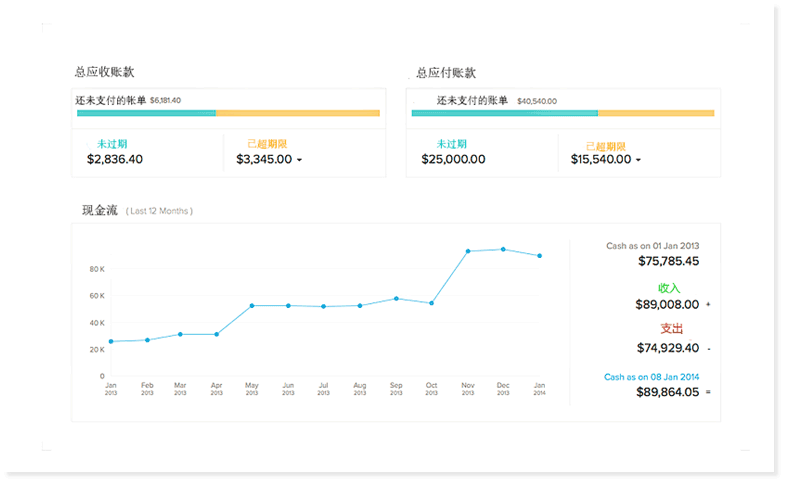Click the 支出 $74,929.40 expense figure
The height and width of the screenshot is (483, 785).
click(x=667, y=348)
